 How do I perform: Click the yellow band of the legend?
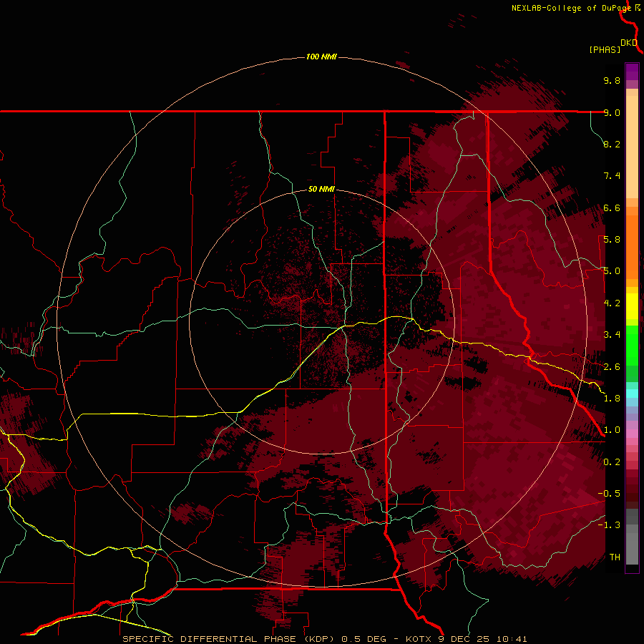[x=632, y=306]
